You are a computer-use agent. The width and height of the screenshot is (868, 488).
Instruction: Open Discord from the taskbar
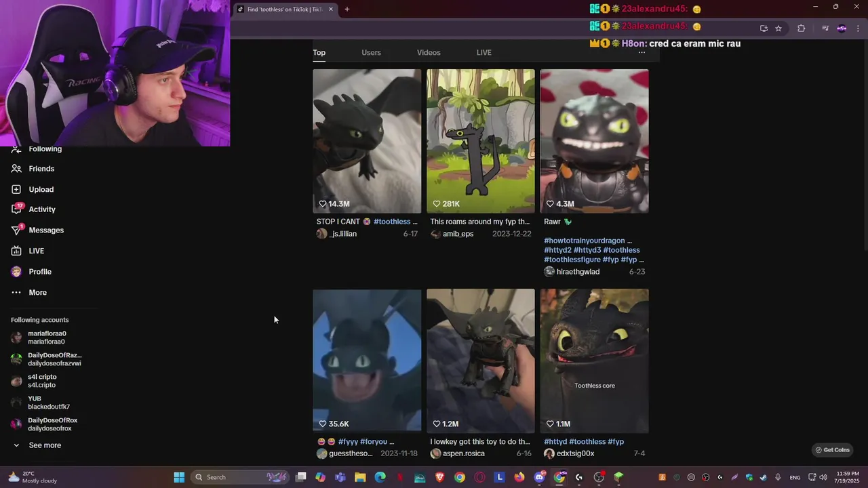click(540, 477)
